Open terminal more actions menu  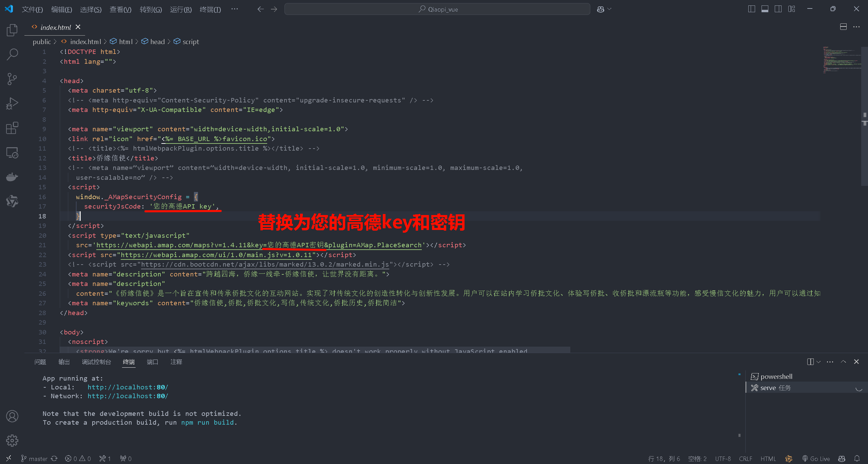(x=830, y=362)
